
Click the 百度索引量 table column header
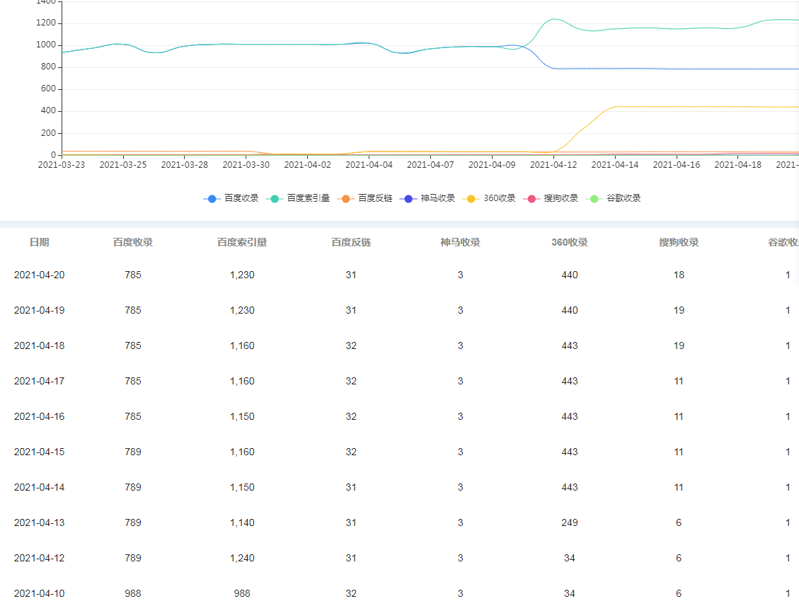(242, 242)
